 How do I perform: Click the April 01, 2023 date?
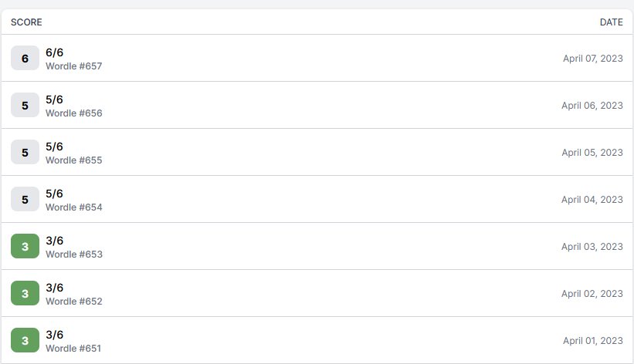(x=593, y=341)
